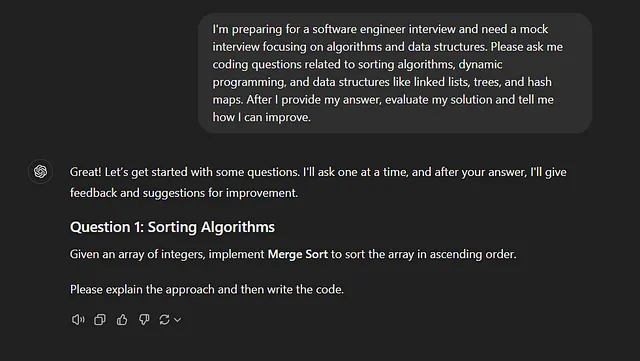Click the sentence starting Great! Let's get started
Screen dimensions: 640x361
318,172
